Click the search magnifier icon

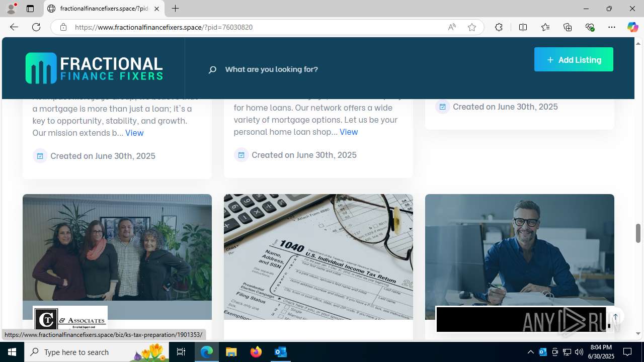tap(212, 69)
